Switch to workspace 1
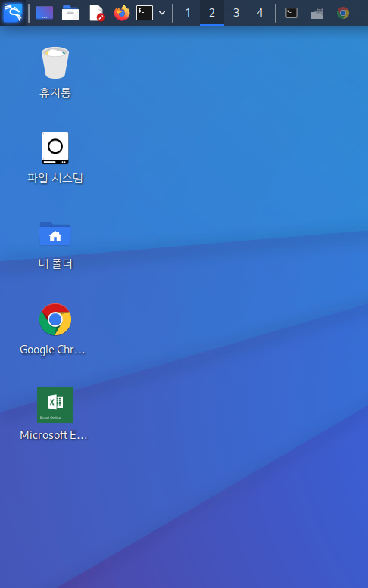 point(188,13)
